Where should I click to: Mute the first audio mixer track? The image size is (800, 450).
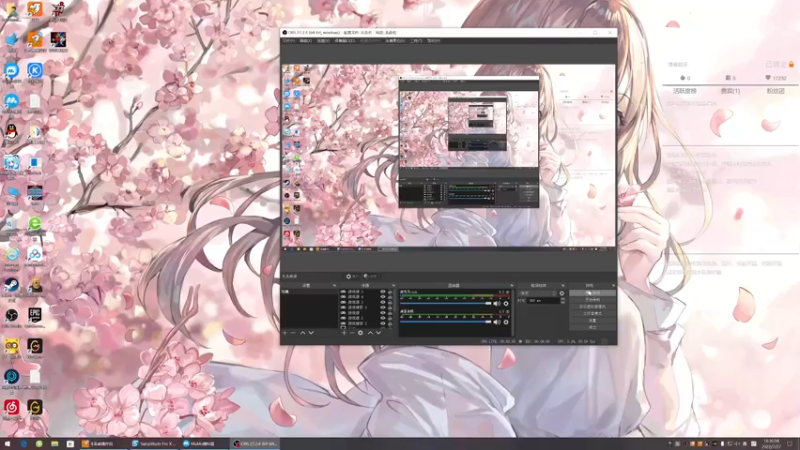tap(497, 304)
